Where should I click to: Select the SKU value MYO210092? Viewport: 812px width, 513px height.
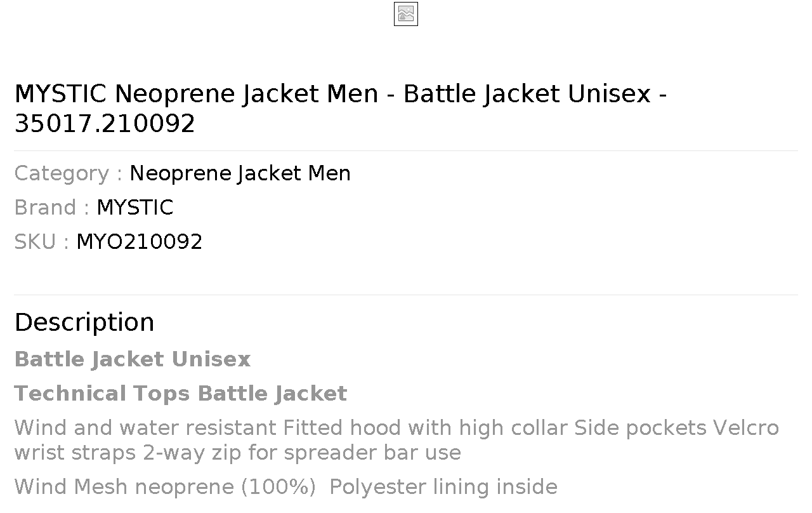[139, 242]
